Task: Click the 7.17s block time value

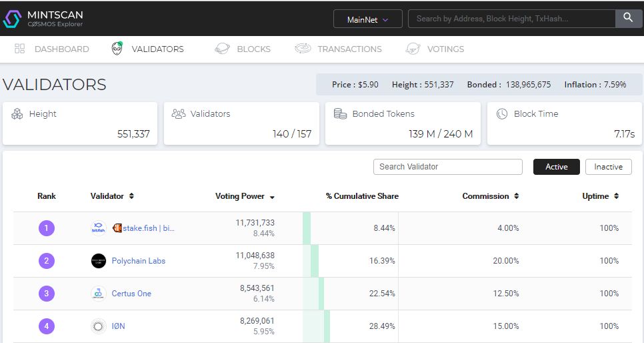Action: [x=624, y=134]
